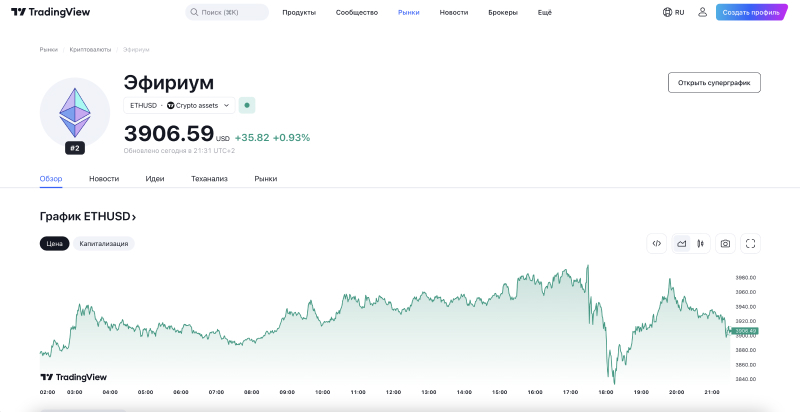This screenshot has height=412, width=800.
Task: Switch to area chart style
Action: pyautogui.click(x=681, y=244)
